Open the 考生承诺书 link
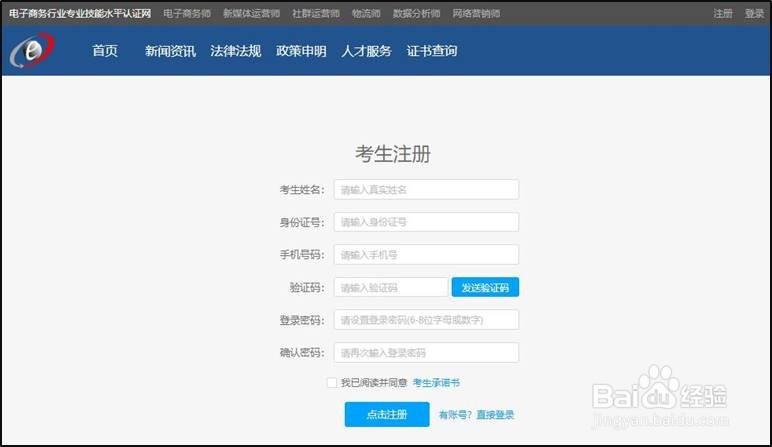The height and width of the screenshot is (447, 772). [436, 383]
